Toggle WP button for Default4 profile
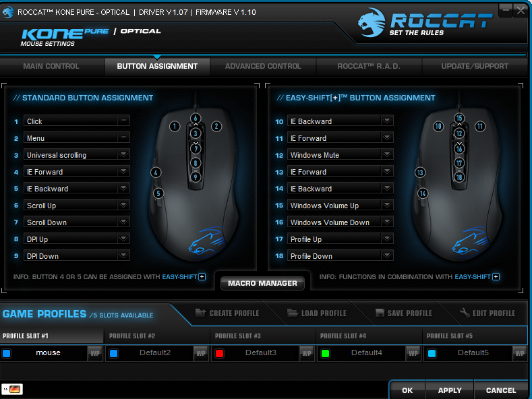 (x=413, y=353)
